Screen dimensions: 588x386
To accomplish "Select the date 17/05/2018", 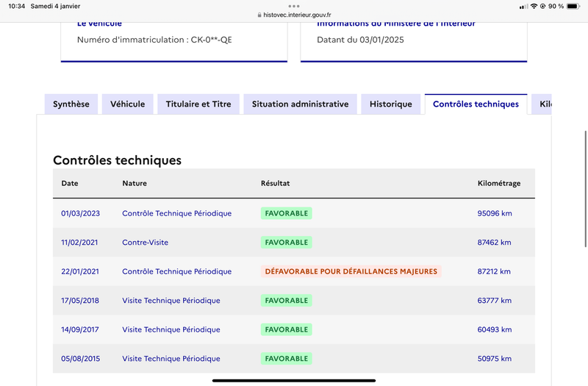I will click(80, 301).
